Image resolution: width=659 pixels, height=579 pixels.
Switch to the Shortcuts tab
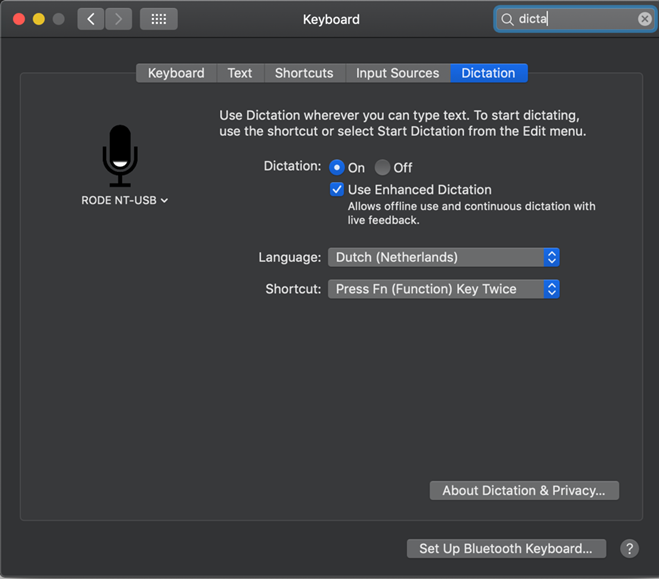(x=304, y=73)
